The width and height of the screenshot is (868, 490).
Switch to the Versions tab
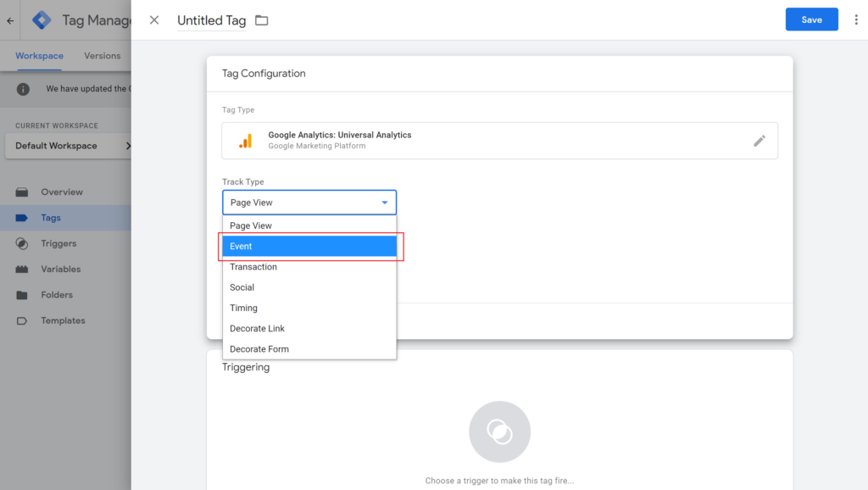103,56
